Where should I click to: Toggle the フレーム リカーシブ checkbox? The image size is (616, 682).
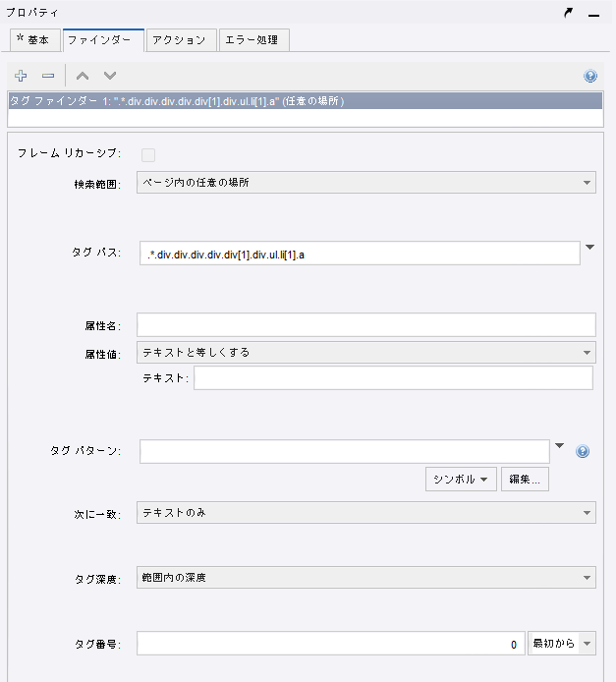point(148,155)
